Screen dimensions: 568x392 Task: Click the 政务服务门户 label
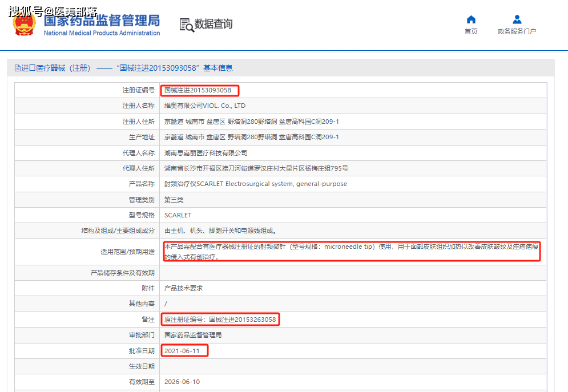pos(517,31)
